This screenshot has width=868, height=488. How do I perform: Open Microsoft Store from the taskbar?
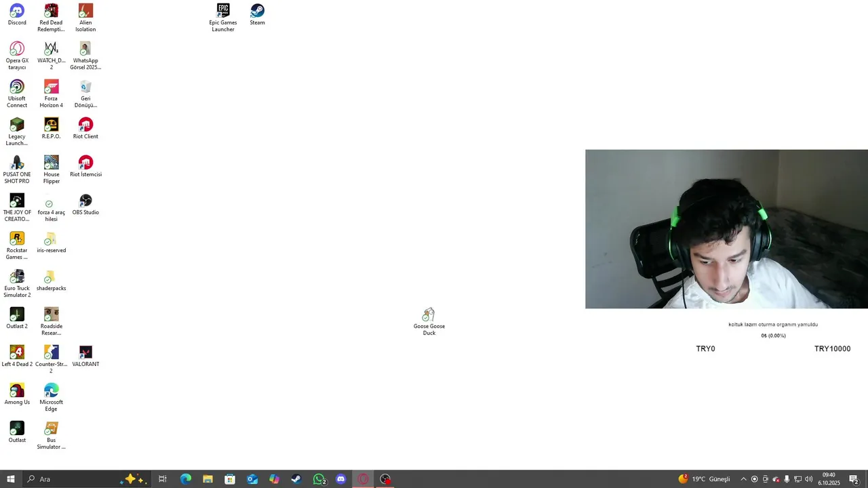pyautogui.click(x=230, y=479)
